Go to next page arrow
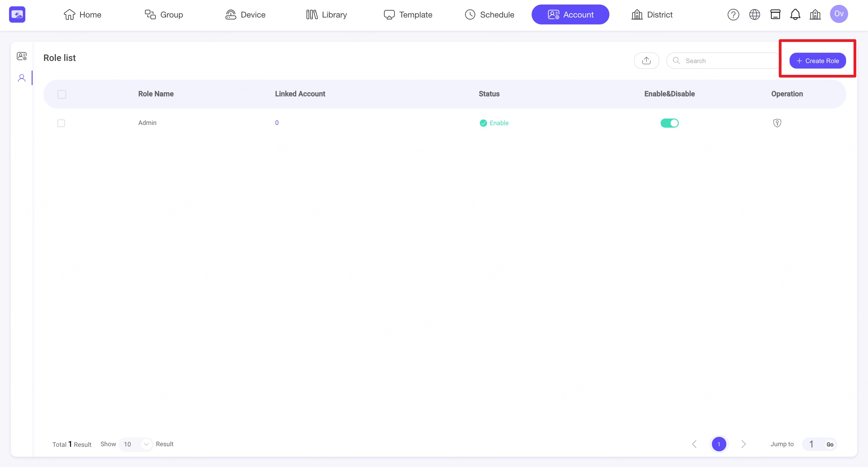 click(x=744, y=444)
